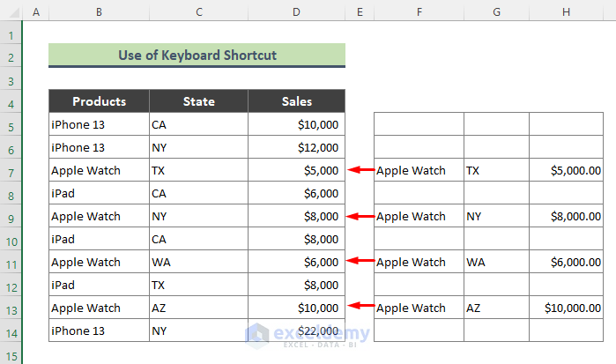Screen dimensions: 616x364
Task: Select the Sales header cell
Action: tap(296, 101)
